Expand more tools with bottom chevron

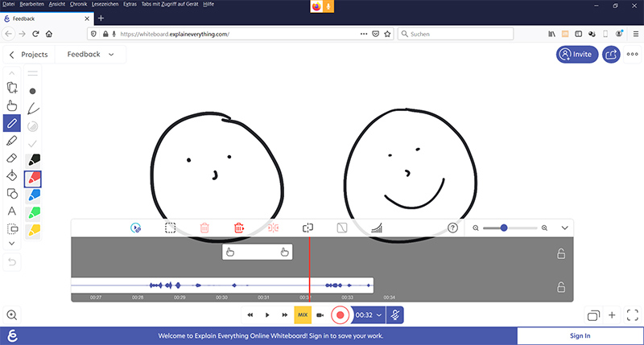12,243
